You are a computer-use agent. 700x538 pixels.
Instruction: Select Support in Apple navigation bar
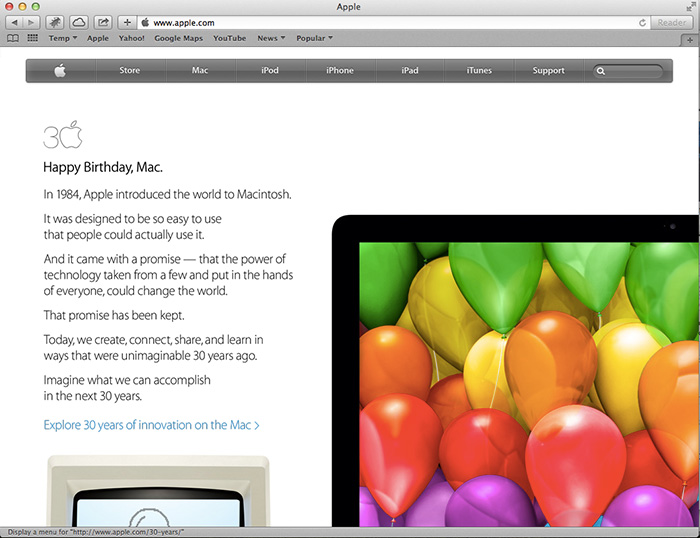click(x=549, y=71)
